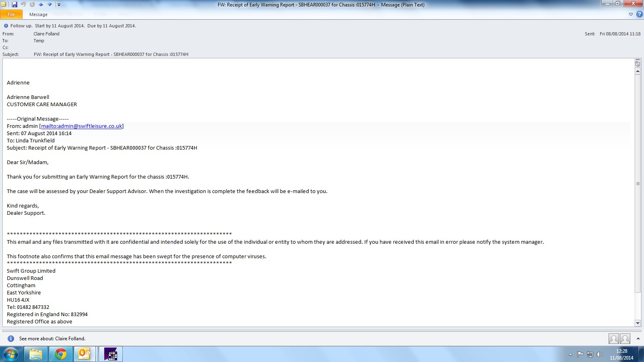
Task: Click the Follow up info flag icon
Action: point(6,26)
